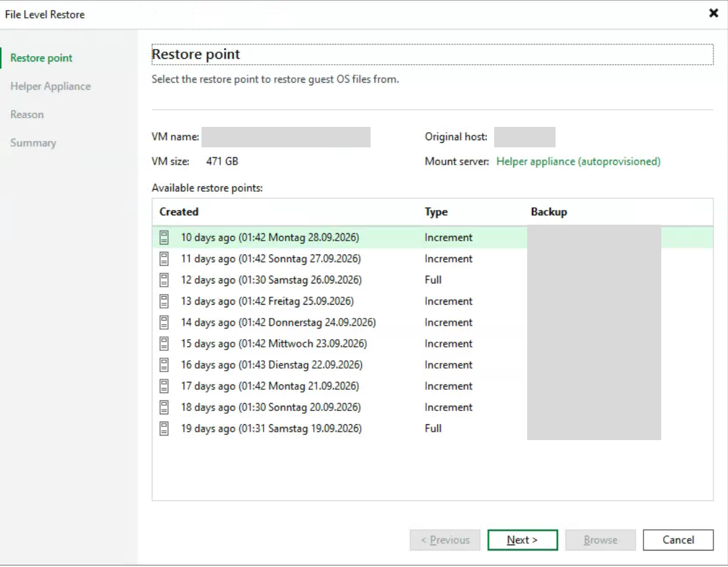The height and width of the screenshot is (567, 728).
Task: Go to the Helper Appliance step
Action: 51,87
